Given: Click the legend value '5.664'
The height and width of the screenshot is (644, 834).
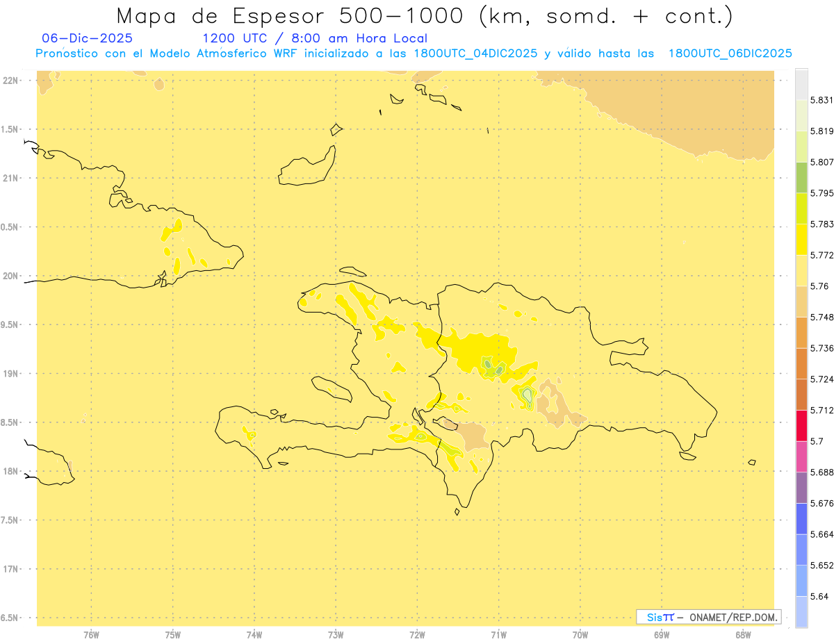Looking at the screenshot, I should 822,534.
